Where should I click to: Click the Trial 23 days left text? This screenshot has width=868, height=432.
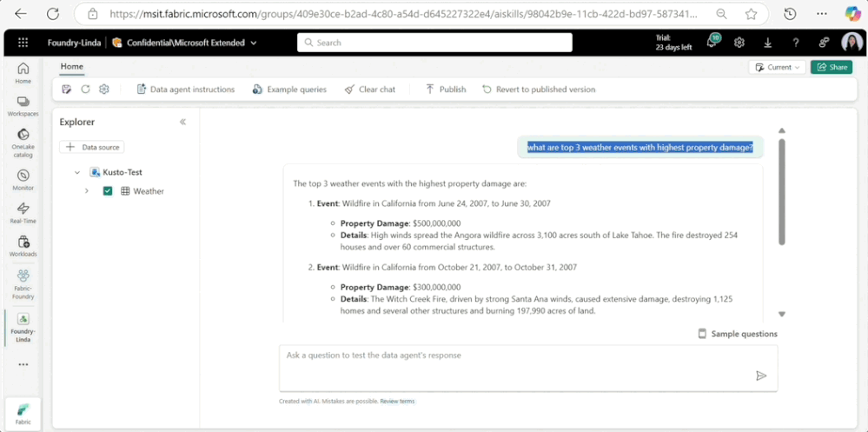[673, 43]
